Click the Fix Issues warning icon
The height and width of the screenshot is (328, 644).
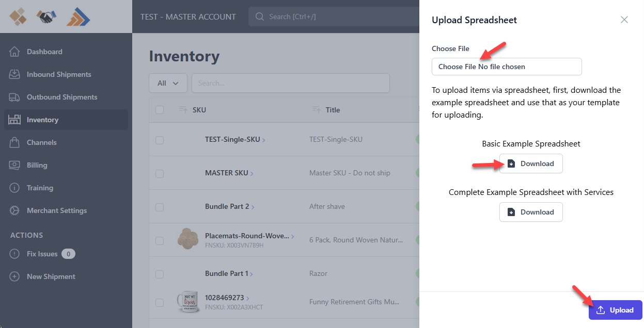[14, 254]
